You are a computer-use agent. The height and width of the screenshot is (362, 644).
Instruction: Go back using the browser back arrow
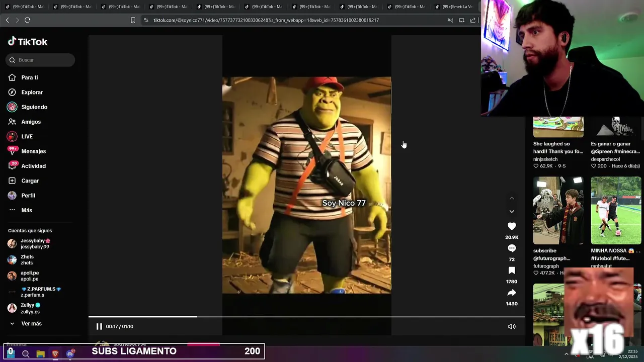pos(7,20)
